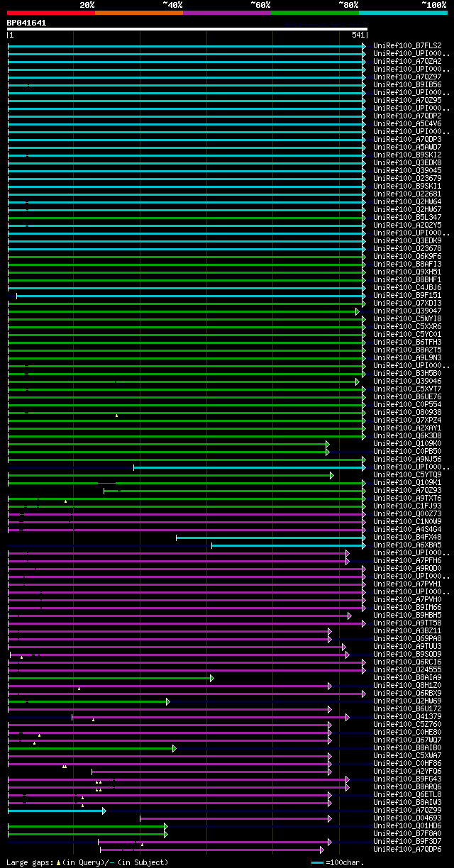
Task: Select the UniRef100_Q41379 label
Action: [x=407, y=717]
